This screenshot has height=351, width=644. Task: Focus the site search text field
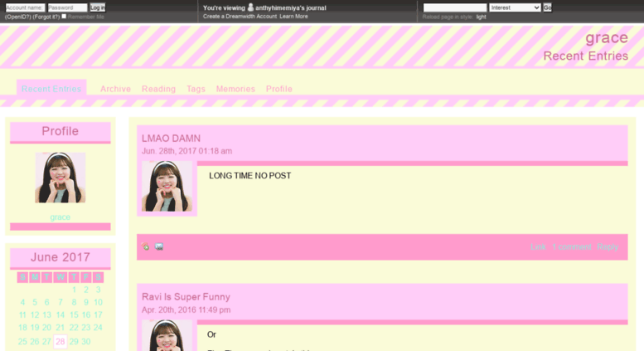point(455,7)
